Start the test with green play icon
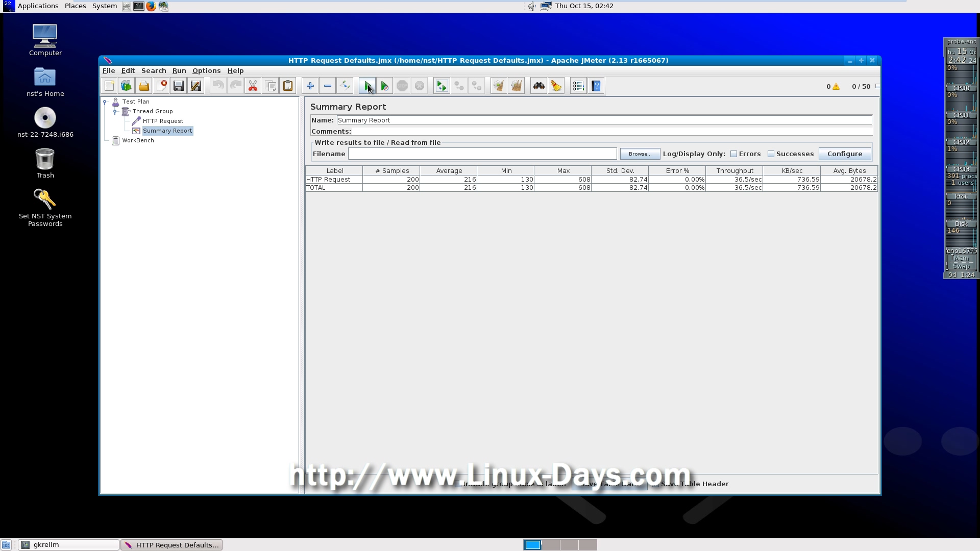 (x=367, y=86)
